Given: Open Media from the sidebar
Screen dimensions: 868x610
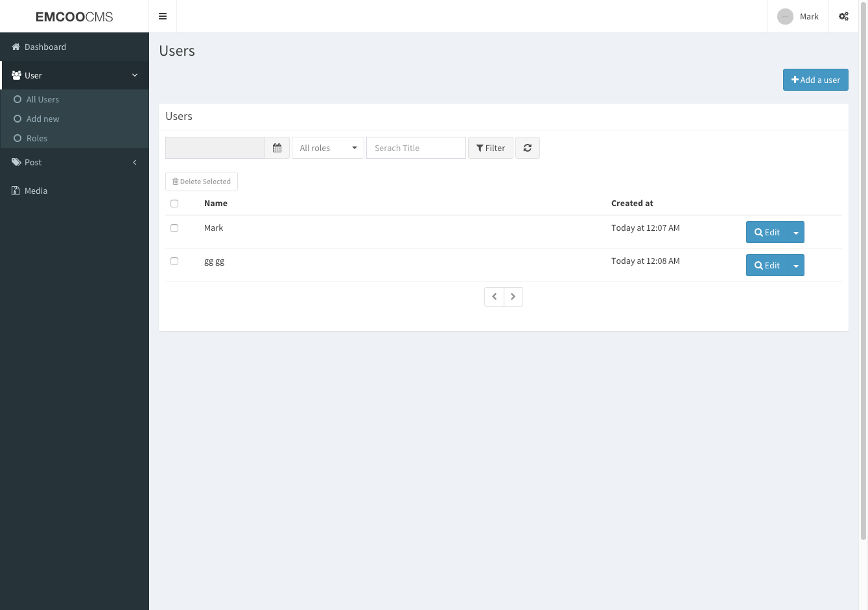Looking at the screenshot, I should coord(36,191).
